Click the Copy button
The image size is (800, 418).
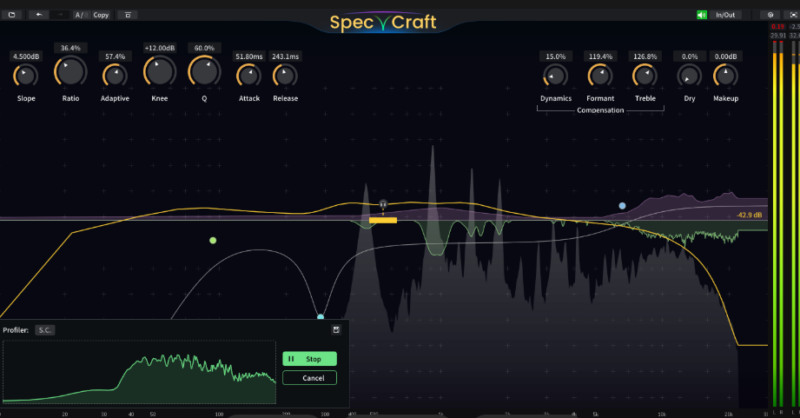pos(101,15)
